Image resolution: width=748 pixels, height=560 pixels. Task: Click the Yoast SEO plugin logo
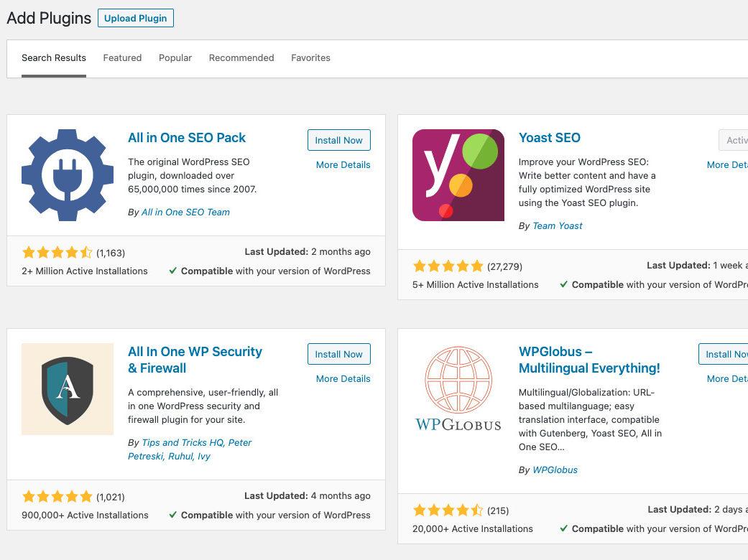click(458, 175)
